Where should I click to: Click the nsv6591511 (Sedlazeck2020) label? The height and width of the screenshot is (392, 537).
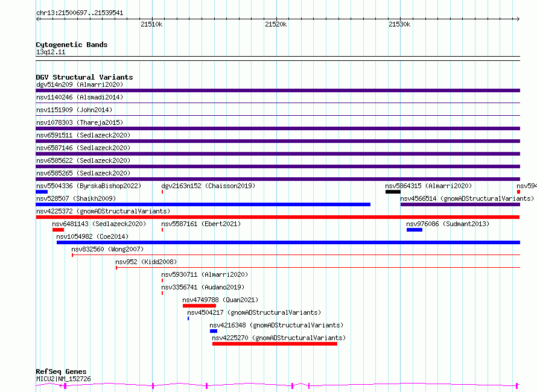coord(83,135)
